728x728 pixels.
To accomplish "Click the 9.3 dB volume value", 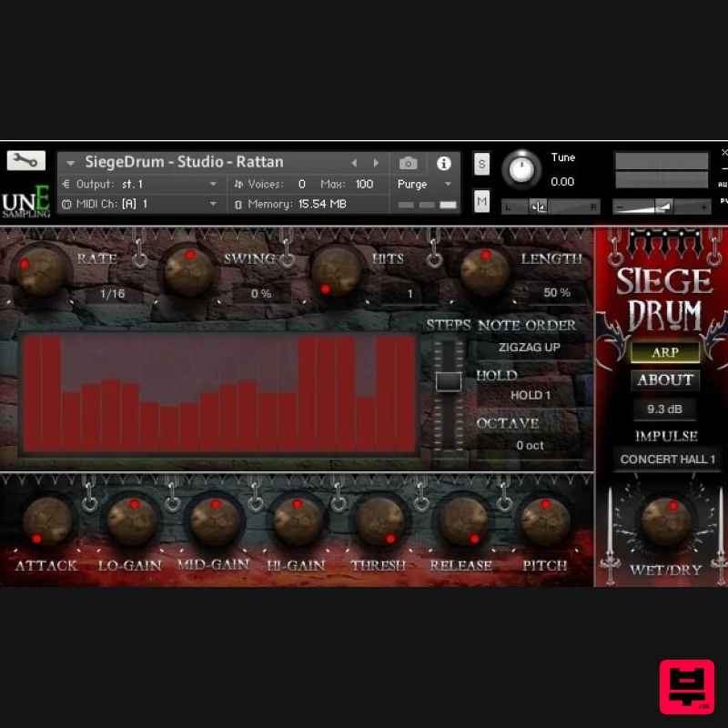I will pyautogui.click(x=664, y=409).
